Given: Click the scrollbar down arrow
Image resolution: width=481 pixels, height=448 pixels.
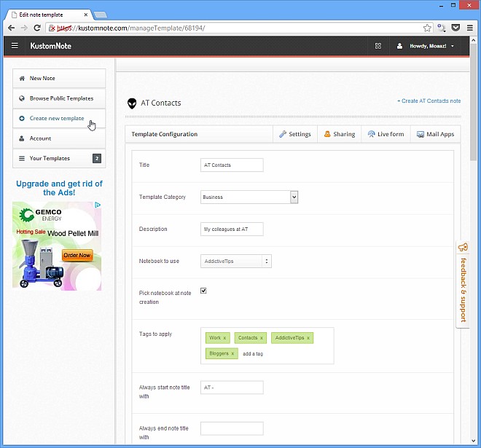Looking at the screenshot, I should click(474, 441).
